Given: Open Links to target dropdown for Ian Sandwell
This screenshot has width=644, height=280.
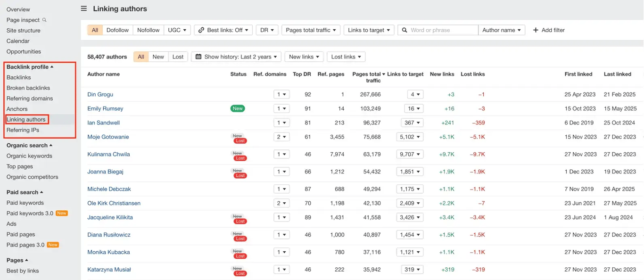Looking at the screenshot, I should [x=412, y=123].
